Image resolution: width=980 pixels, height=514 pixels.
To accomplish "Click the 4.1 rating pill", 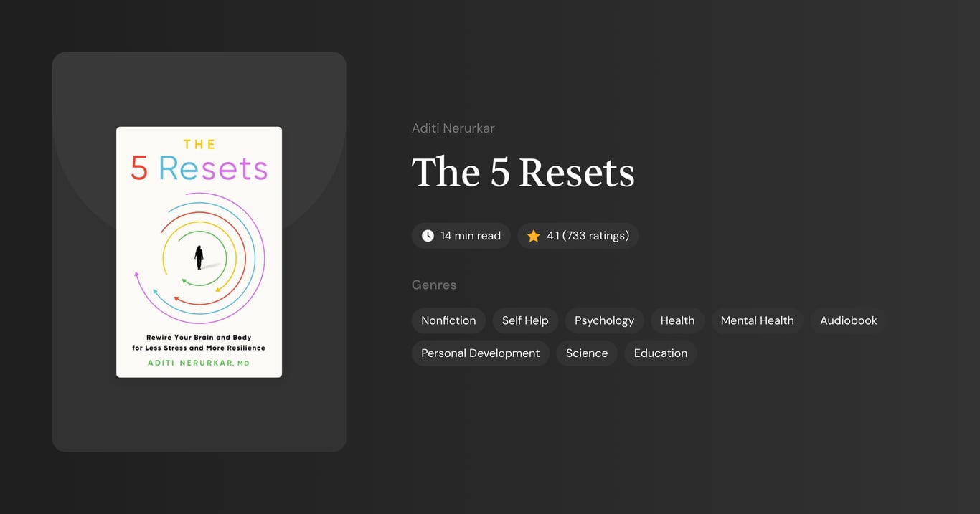I will pyautogui.click(x=578, y=235).
